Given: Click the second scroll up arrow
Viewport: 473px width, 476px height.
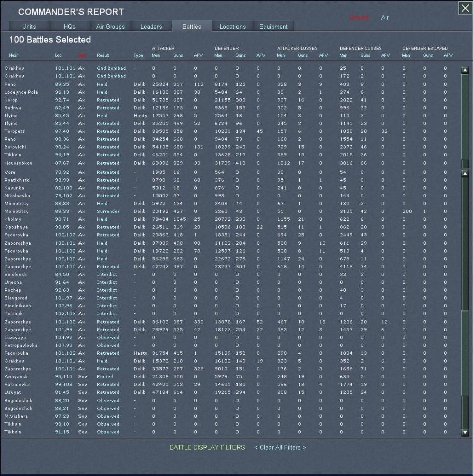Looking at the screenshot, I should coord(465,174).
